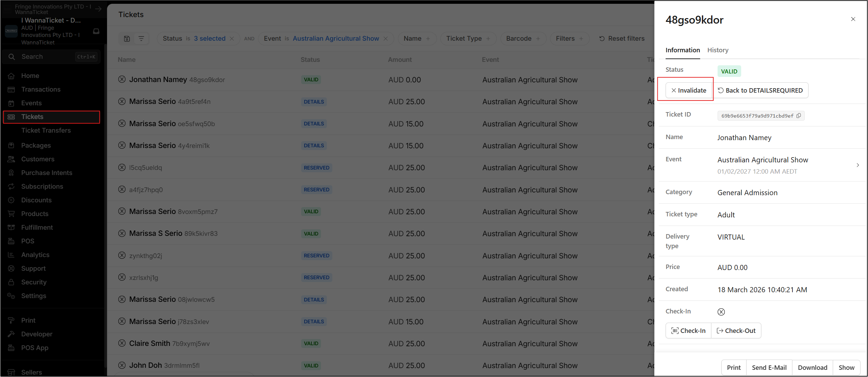Remove the Australian Agricultural Show event filter
The width and height of the screenshot is (868, 377).
coord(386,39)
